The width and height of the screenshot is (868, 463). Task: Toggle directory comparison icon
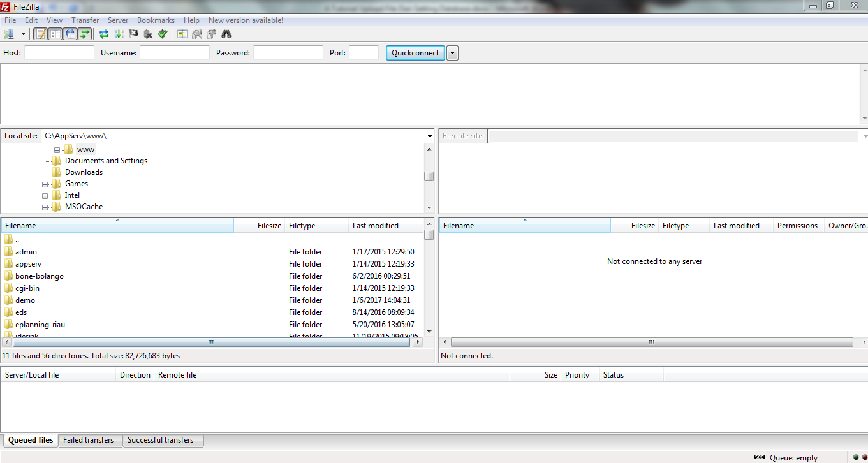click(x=197, y=34)
